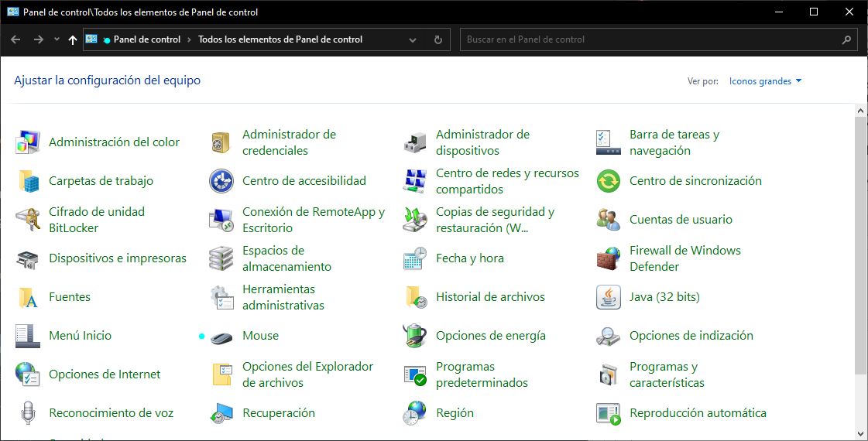Open the Mouse settings icon
Image resolution: width=868 pixels, height=441 pixels.
221,336
